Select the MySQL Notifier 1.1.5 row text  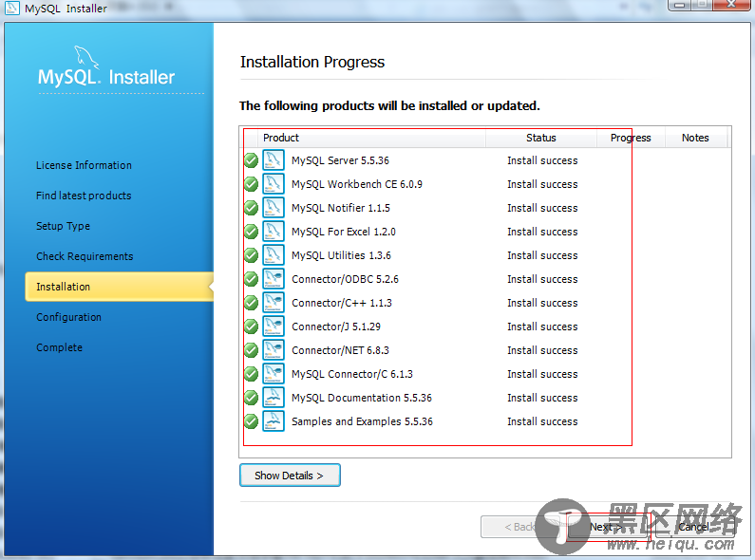(x=341, y=208)
